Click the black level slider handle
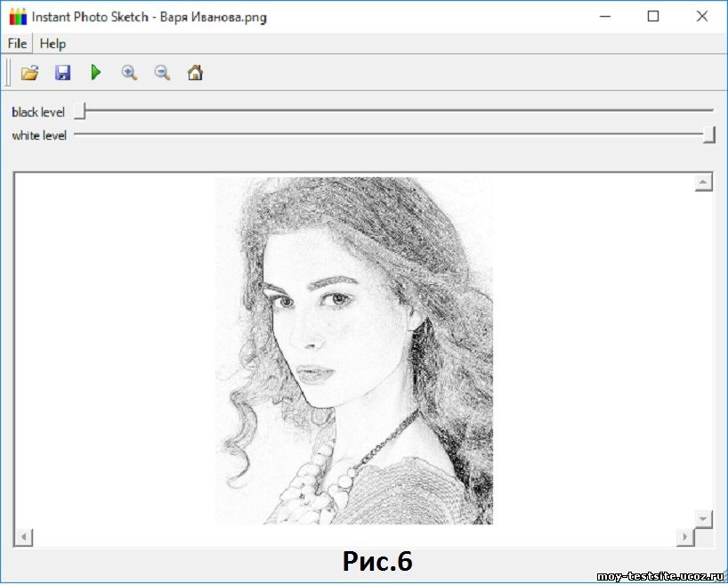The height and width of the screenshot is (585, 728). pos(79,111)
